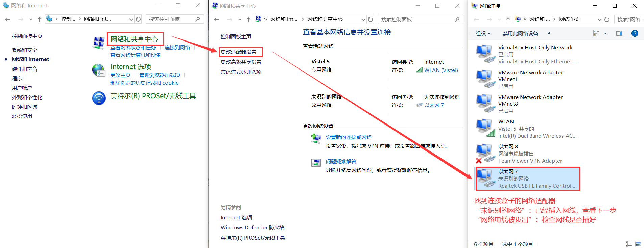Click 英特尔(R) PROSet/无线工具 heading link
The height and width of the screenshot is (248, 644).
click(153, 96)
